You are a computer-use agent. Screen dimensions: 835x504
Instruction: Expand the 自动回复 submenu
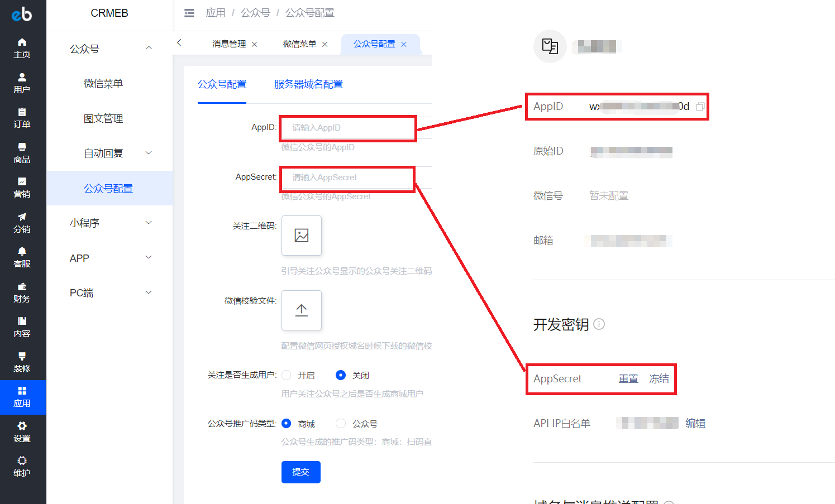point(149,153)
